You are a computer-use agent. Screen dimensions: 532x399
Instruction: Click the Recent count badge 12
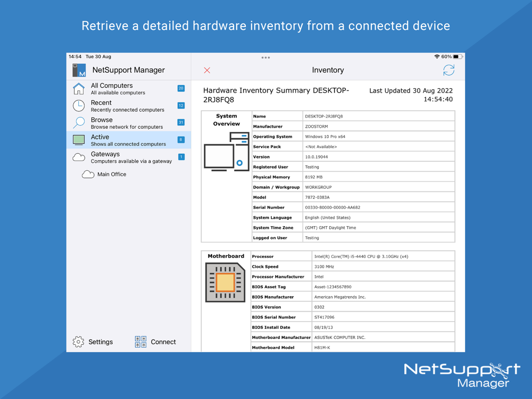(x=181, y=105)
